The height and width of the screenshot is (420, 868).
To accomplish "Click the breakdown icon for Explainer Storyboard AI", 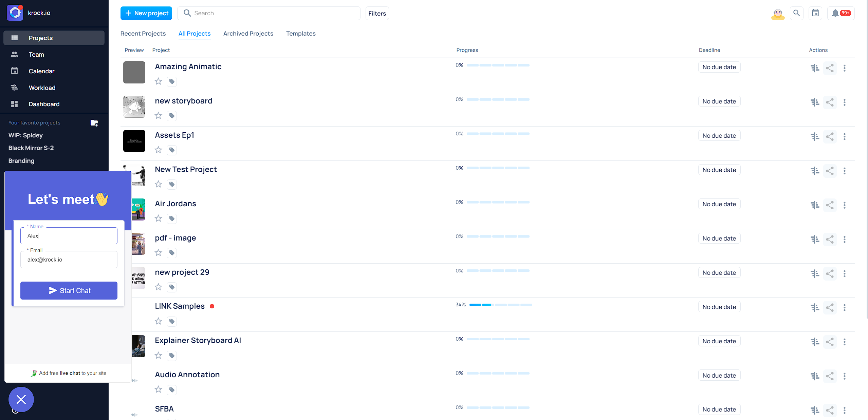I will click(814, 341).
